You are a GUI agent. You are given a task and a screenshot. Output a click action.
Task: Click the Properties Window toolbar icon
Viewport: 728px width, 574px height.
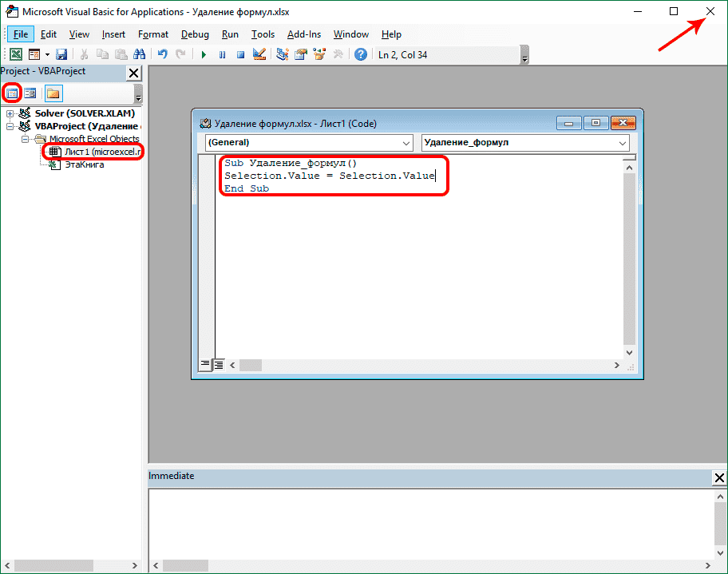tap(302, 53)
